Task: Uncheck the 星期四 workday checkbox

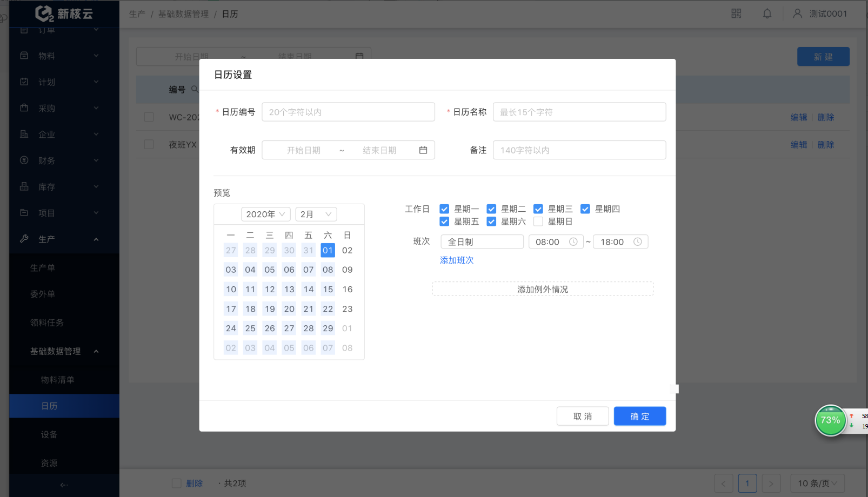Action: pyautogui.click(x=585, y=209)
